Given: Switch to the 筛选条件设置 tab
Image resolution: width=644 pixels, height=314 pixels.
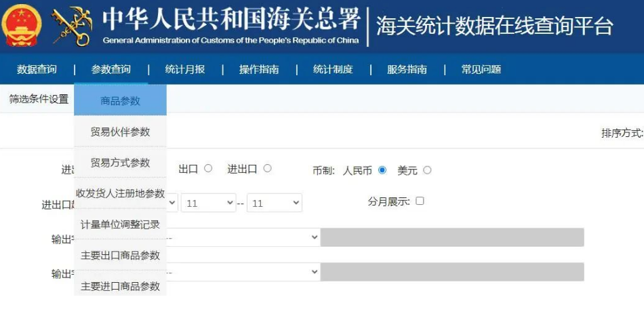Looking at the screenshot, I should coord(39,99).
